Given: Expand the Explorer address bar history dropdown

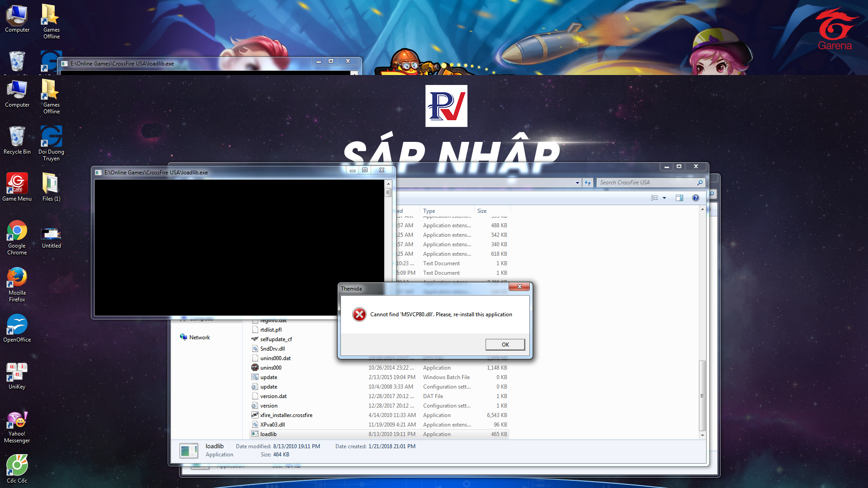Looking at the screenshot, I should 577,183.
